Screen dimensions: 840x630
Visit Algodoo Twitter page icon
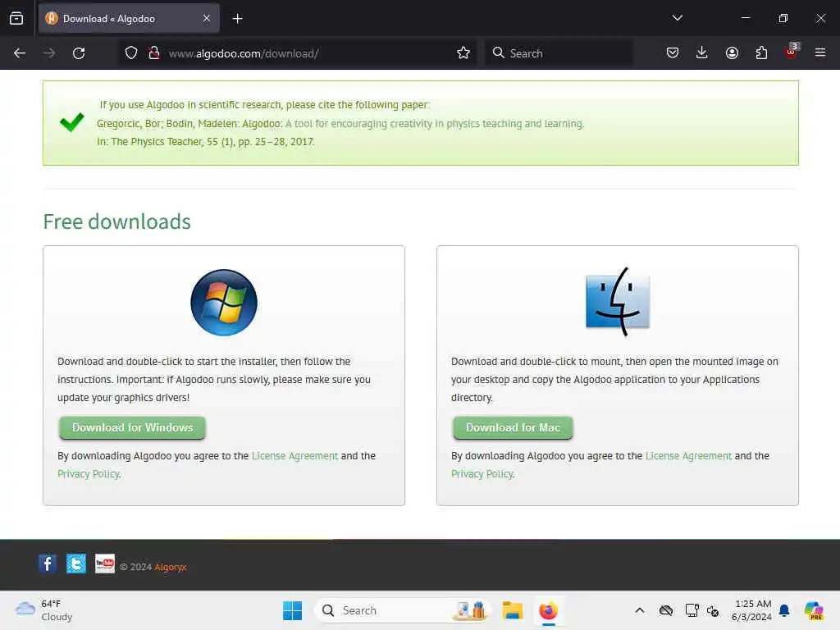(76, 564)
